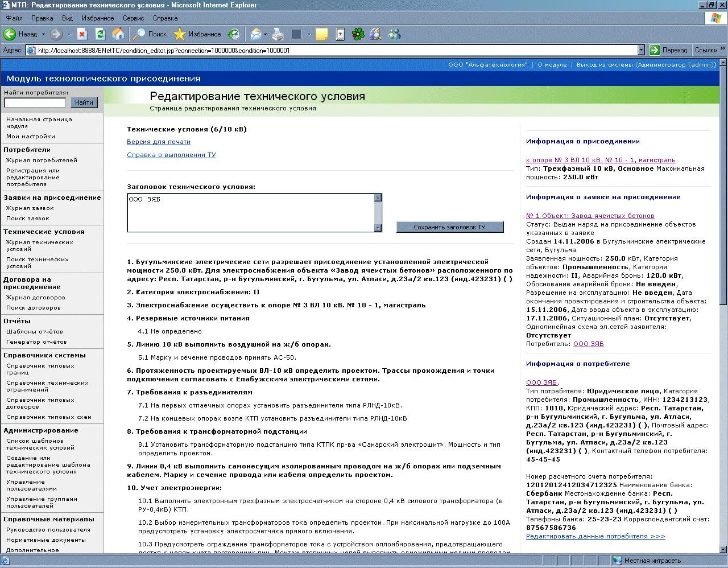Click the Stop loading icon
The height and width of the screenshot is (568, 728).
click(x=82, y=34)
